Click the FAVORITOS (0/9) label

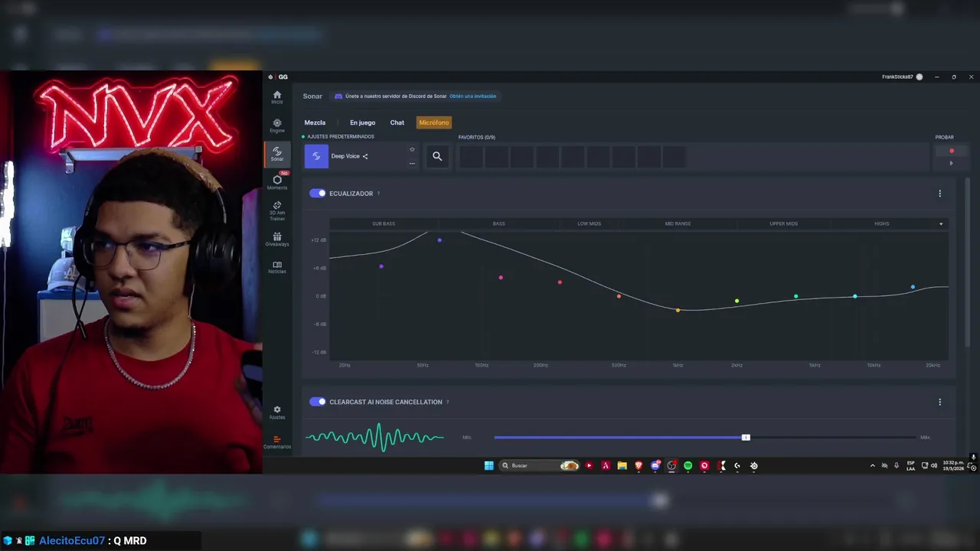coord(476,137)
